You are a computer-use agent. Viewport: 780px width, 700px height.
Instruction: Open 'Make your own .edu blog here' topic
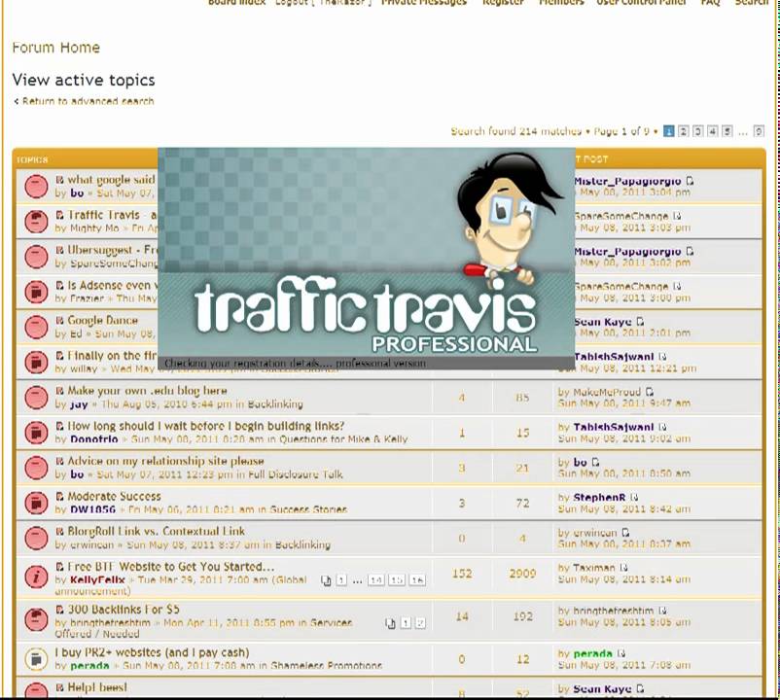[x=147, y=391]
